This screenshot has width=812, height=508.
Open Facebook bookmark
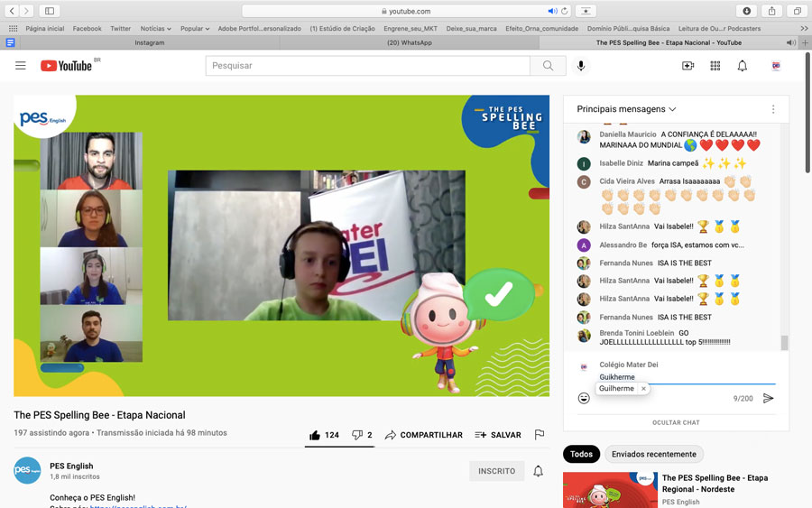click(x=87, y=29)
